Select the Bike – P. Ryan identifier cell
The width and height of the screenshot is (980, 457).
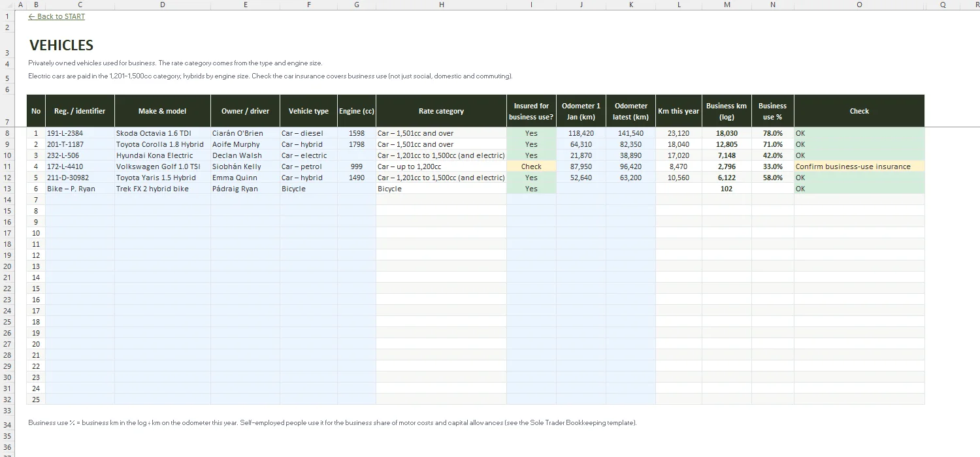point(80,189)
